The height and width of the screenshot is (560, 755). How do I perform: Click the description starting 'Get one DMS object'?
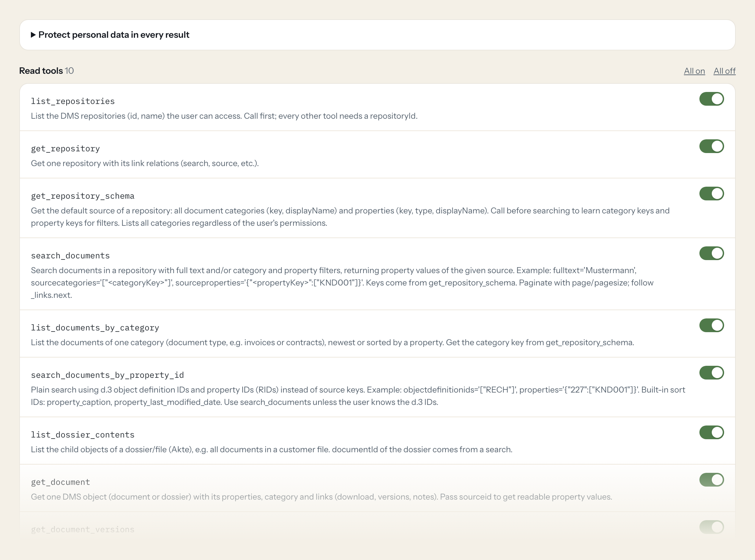322,497
